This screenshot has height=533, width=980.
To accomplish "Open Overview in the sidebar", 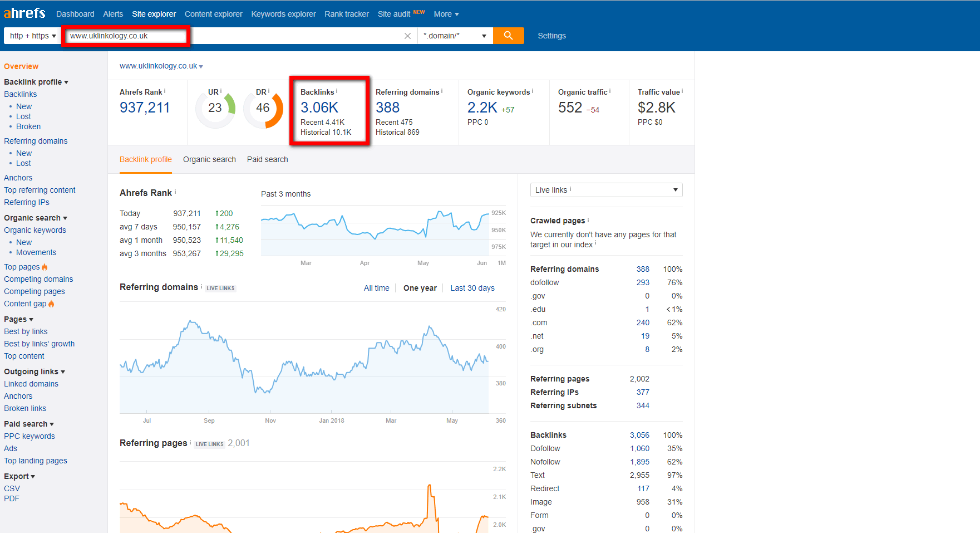I will 21,66.
